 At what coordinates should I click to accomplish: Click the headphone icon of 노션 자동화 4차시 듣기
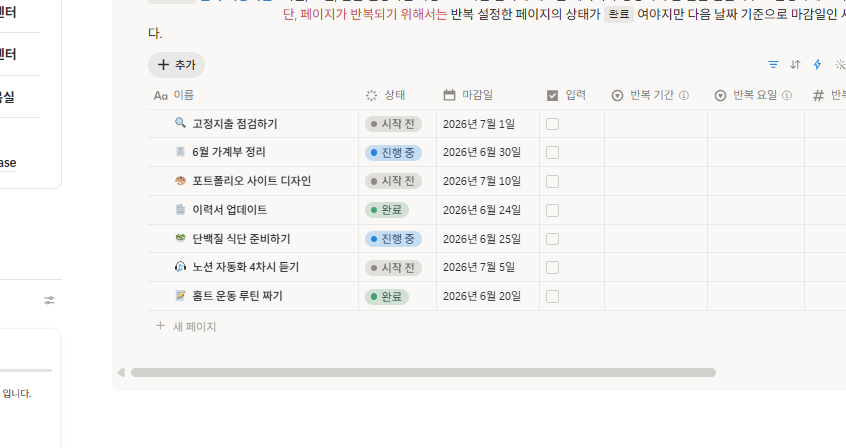pyautogui.click(x=180, y=267)
